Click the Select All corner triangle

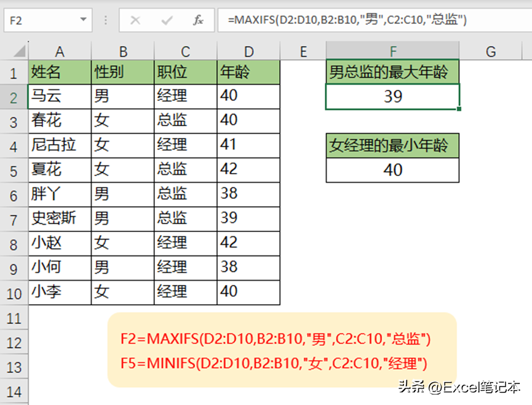coord(19,51)
